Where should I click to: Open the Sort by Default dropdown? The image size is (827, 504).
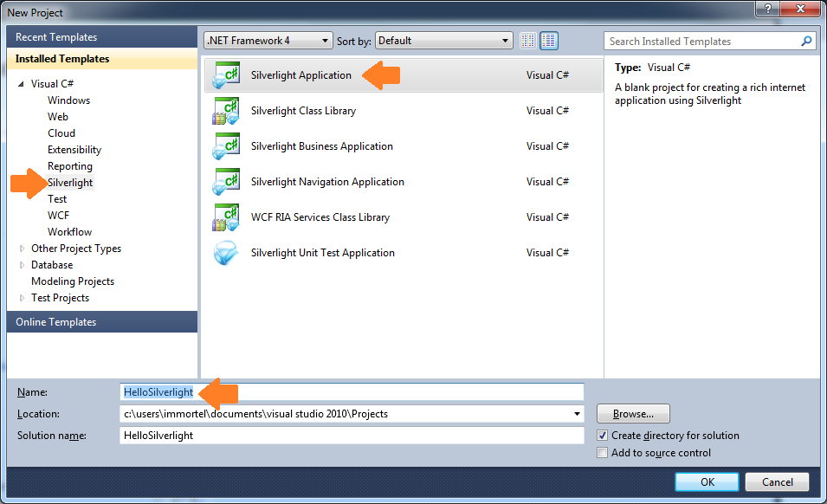(443, 41)
